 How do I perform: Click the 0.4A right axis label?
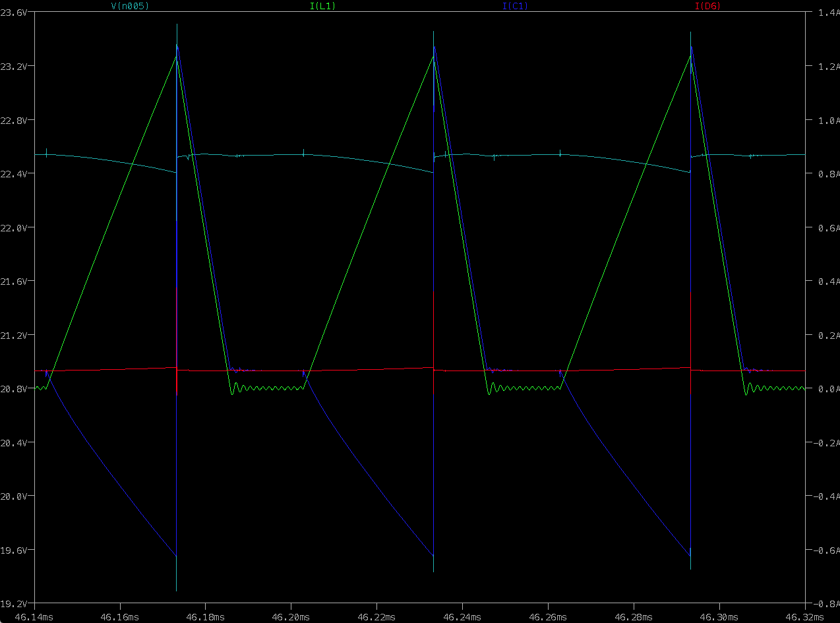(829, 281)
